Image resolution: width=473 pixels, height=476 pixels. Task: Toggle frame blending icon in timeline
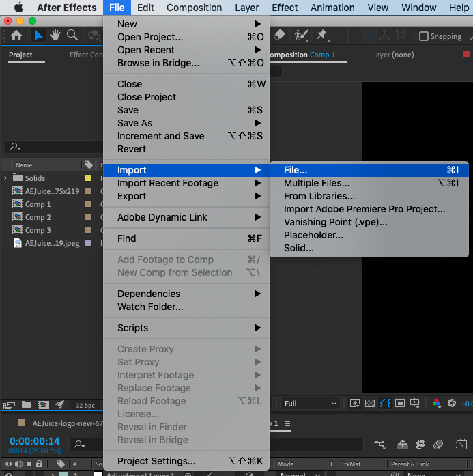[x=420, y=445]
